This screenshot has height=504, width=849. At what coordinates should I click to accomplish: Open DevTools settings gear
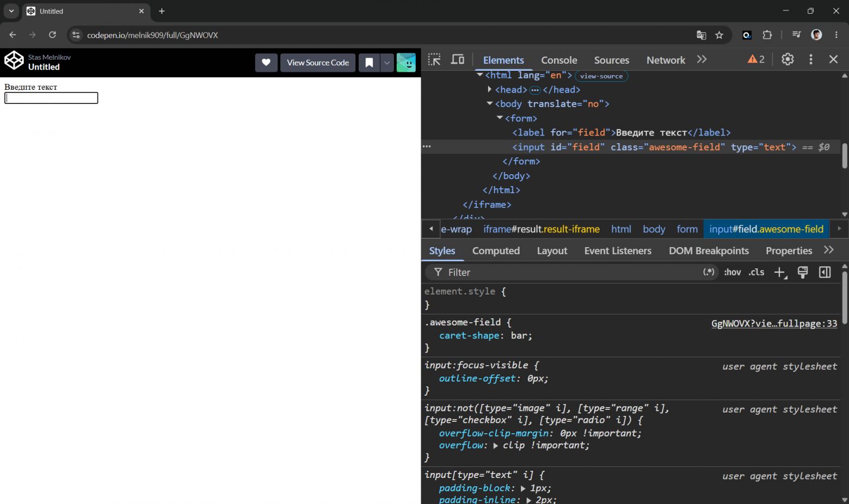coord(788,59)
